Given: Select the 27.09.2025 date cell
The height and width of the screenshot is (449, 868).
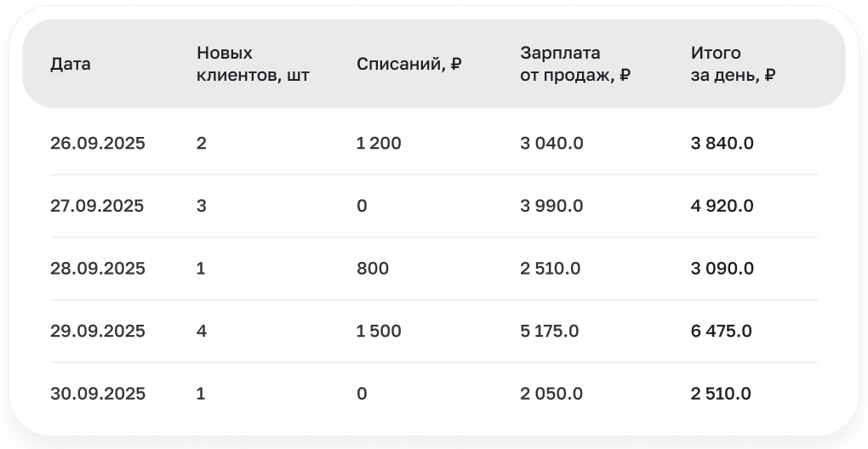Looking at the screenshot, I should pyautogui.click(x=97, y=206).
